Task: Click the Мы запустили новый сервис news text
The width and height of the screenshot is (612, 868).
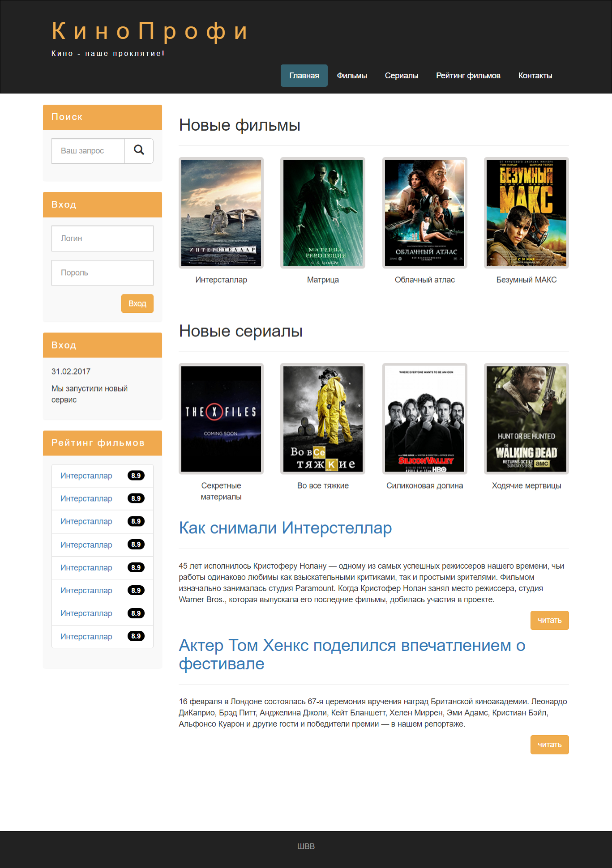Action: (90, 394)
